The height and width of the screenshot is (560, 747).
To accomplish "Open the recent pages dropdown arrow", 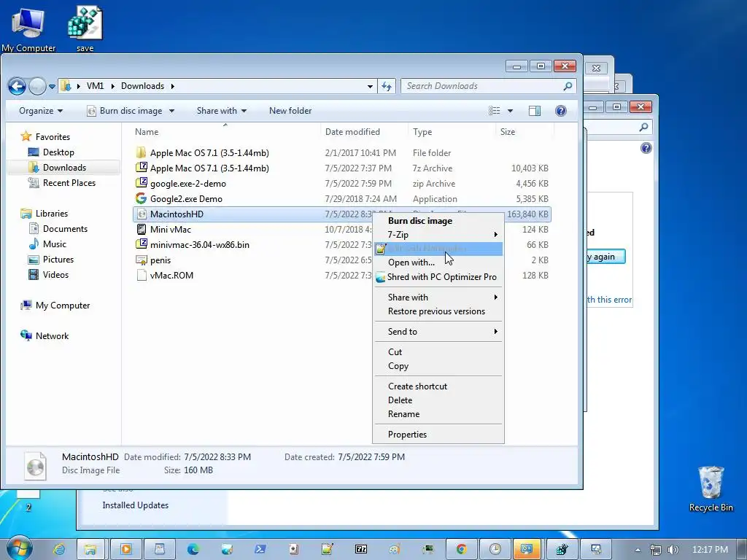I will tap(52, 87).
